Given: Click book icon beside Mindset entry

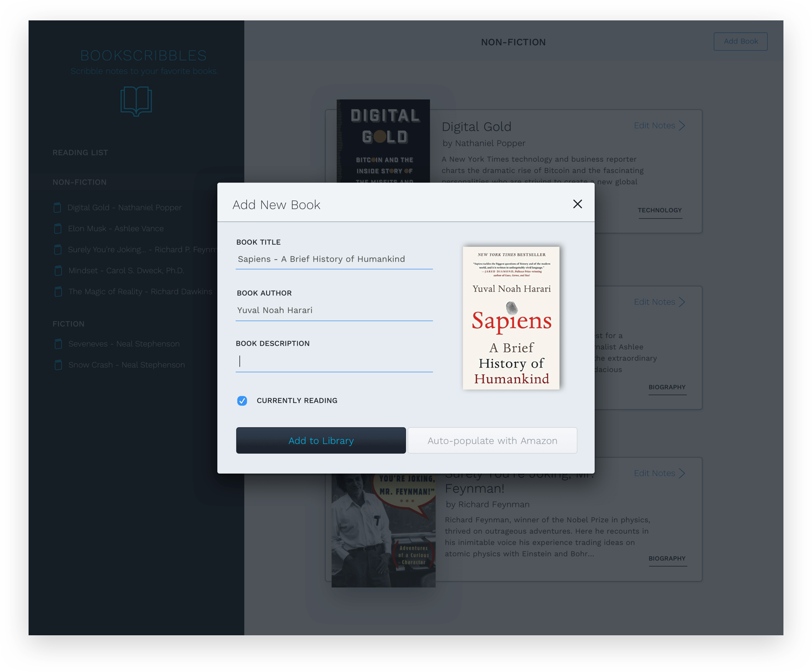Looking at the screenshot, I should tap(58, 270).
